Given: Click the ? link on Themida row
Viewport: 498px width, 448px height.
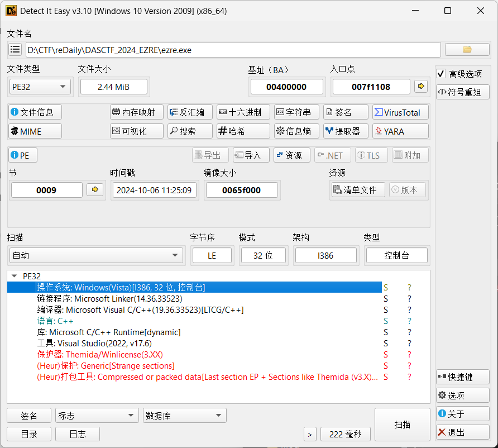Looking at the screenshot, I should click(x=409, y=355).
